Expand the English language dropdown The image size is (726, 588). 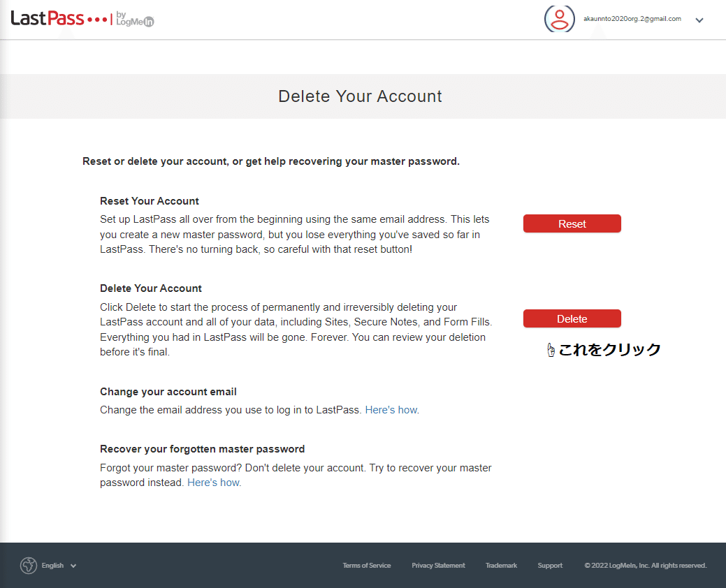(x=59, y=566)
